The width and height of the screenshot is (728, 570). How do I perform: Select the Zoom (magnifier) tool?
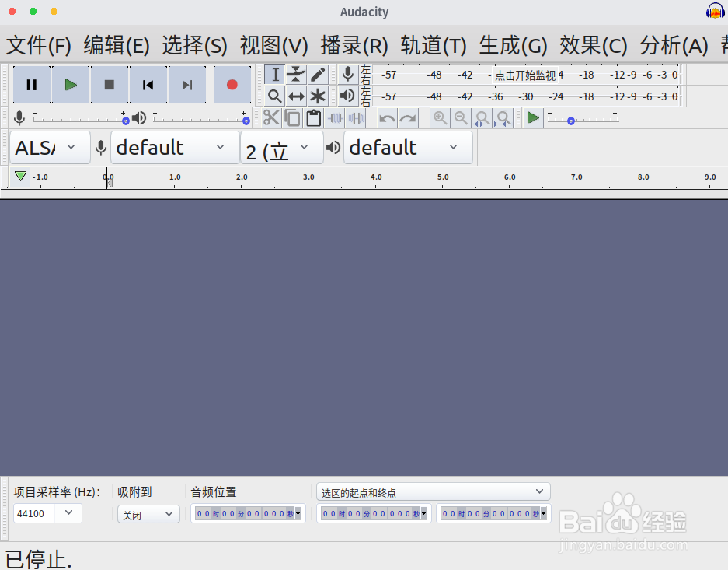coord(275,96)
